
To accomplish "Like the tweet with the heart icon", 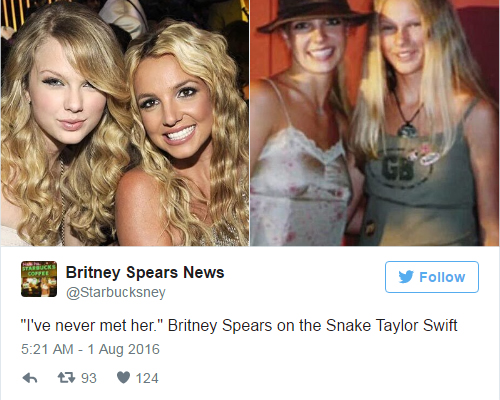I will (x=123, y=377).
